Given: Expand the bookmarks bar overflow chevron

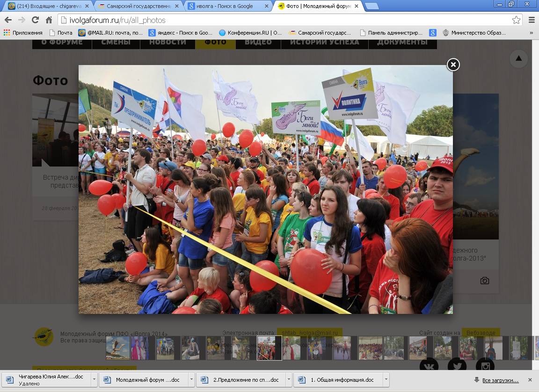Looking at the screenshot, I should 532,33.
